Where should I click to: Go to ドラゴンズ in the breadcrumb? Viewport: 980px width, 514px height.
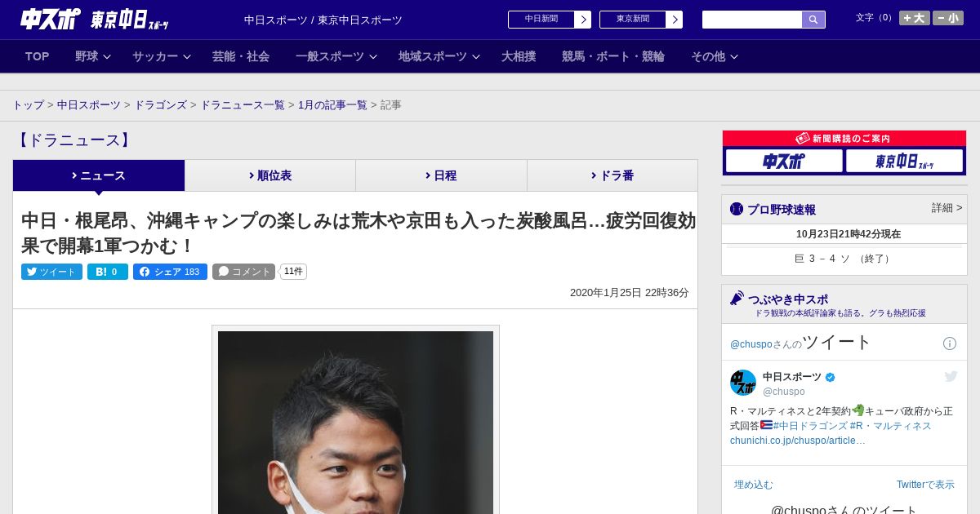[x=160, y=105]
